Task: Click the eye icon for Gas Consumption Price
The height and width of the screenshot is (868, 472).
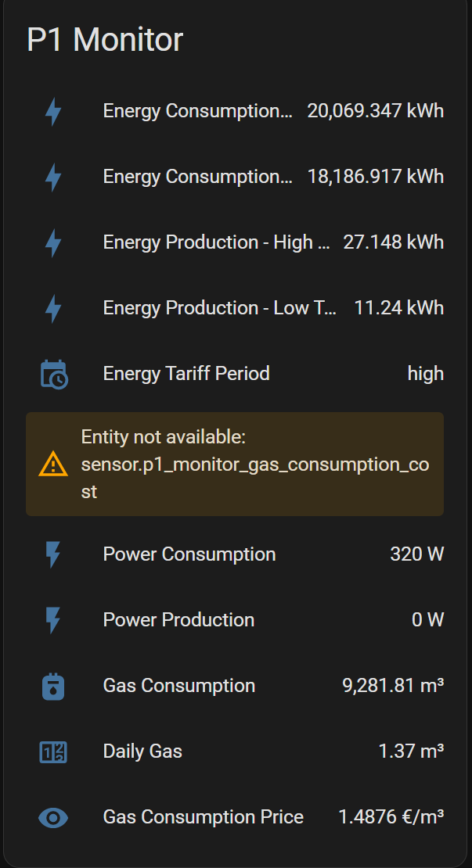Action: pyautogui.click(x=53, y=818)
